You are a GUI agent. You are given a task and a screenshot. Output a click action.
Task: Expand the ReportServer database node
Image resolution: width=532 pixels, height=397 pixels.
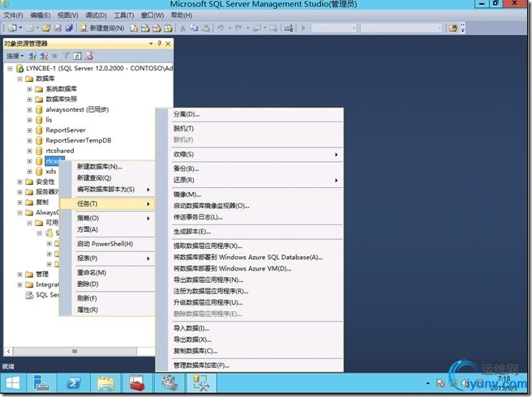point(29,130)
